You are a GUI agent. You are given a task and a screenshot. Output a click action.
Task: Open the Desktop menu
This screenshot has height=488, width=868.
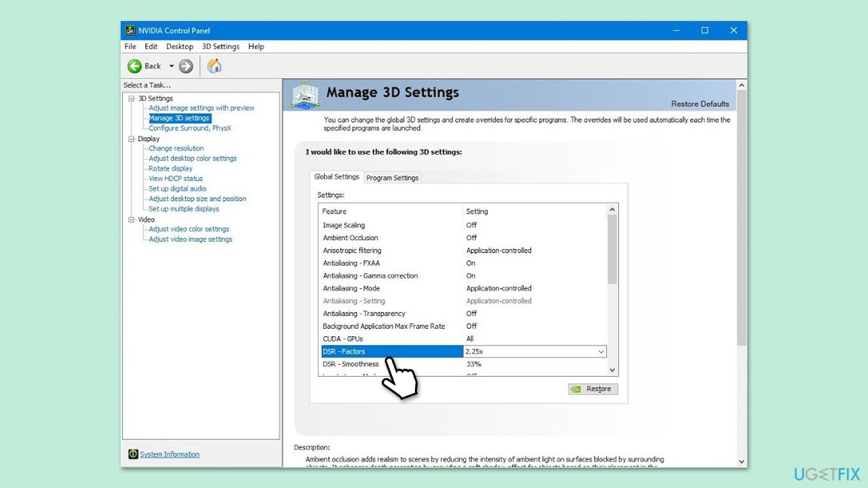(180, 47)
